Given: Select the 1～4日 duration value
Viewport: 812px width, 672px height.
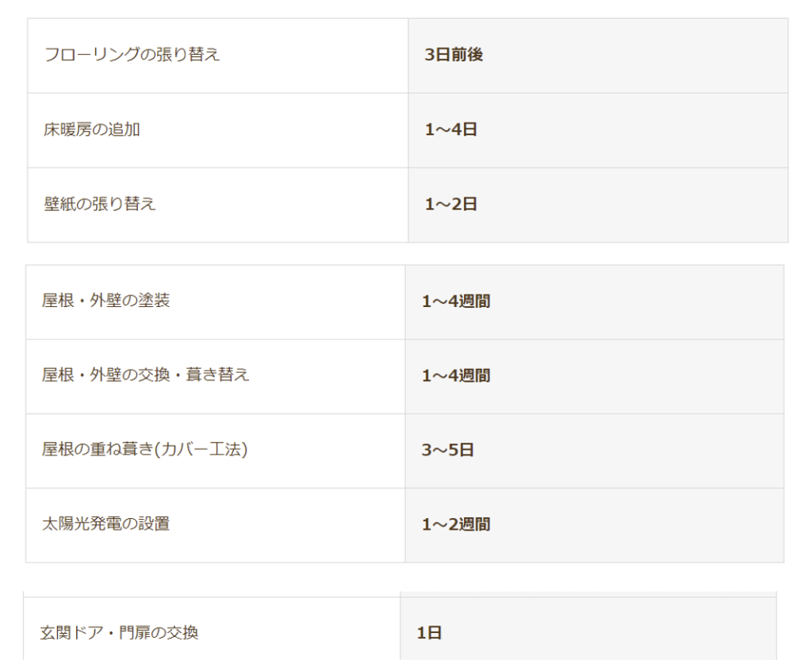Looking at the screenshot, I should click(451, 130).
